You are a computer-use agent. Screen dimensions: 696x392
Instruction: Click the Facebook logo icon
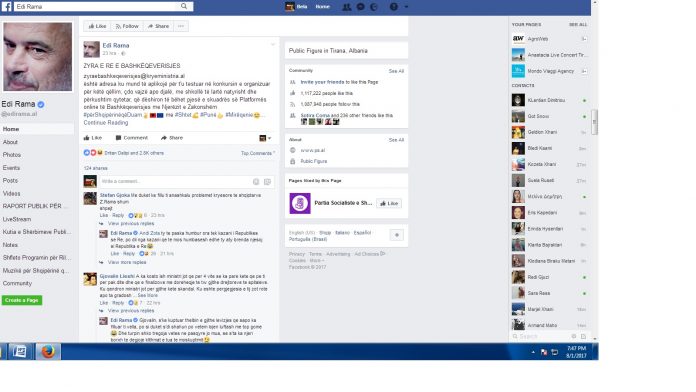7,7
